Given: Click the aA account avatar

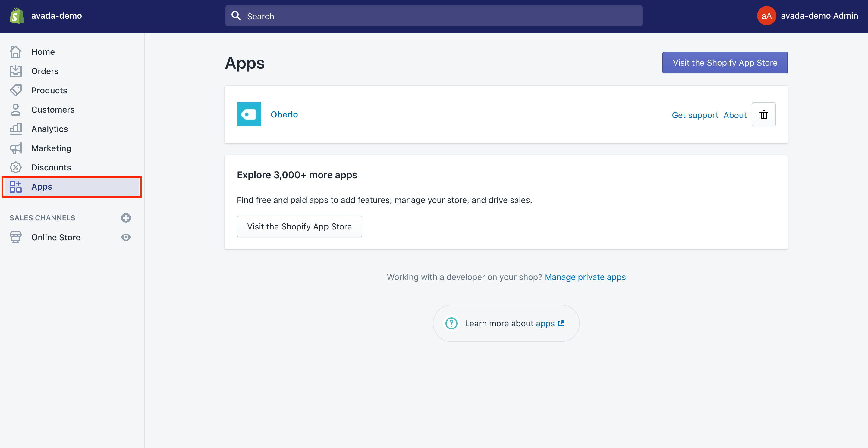Looking at the screenshot, I should click(x=766, y=16).
